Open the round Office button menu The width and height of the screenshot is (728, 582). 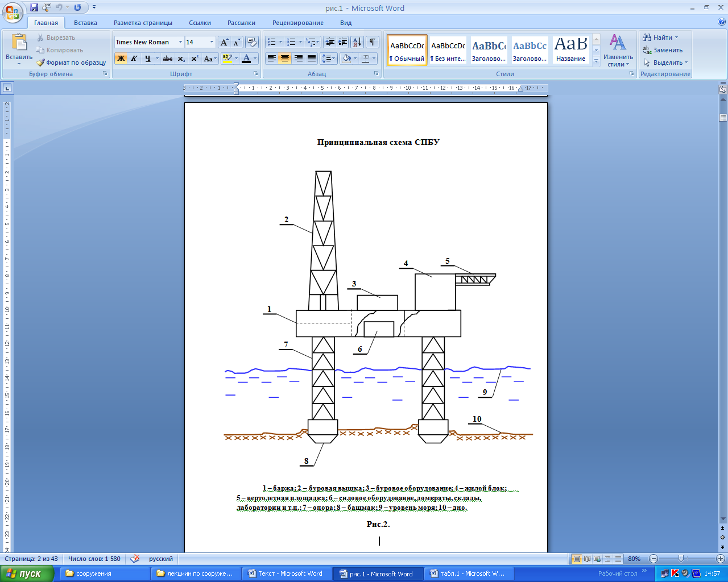pyautogui.click(x=13, y=11)
